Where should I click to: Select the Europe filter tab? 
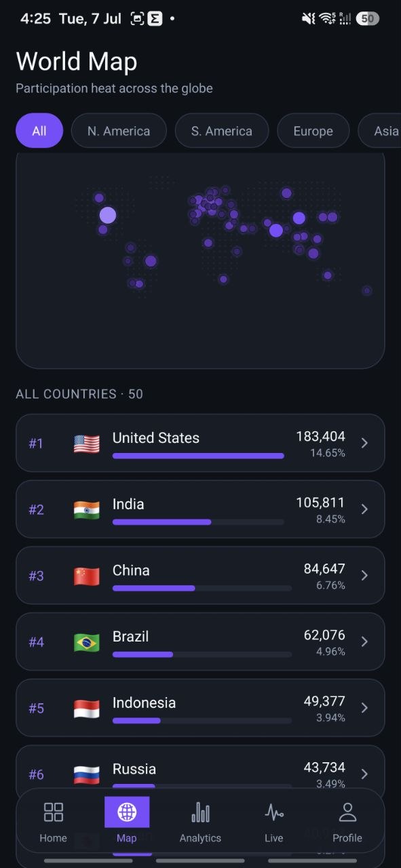[313, 131]
